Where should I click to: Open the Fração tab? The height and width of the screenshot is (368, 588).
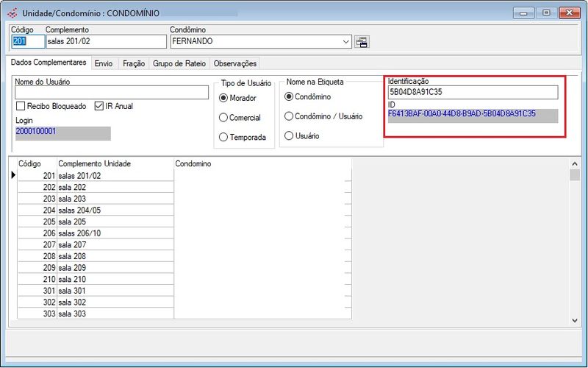point(133,64)
